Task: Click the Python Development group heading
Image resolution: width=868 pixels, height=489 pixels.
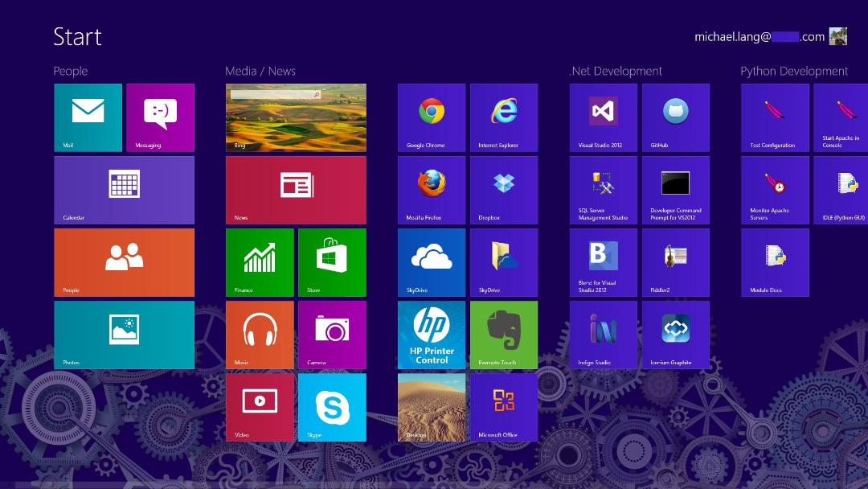Action: point(794,72)
